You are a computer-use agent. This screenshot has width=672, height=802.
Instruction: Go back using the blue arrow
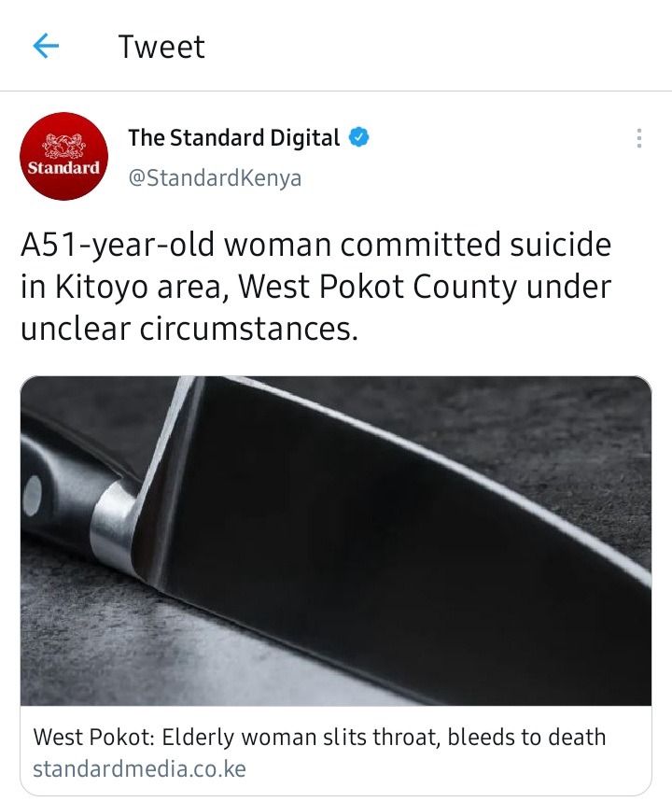tap(46, 46)
